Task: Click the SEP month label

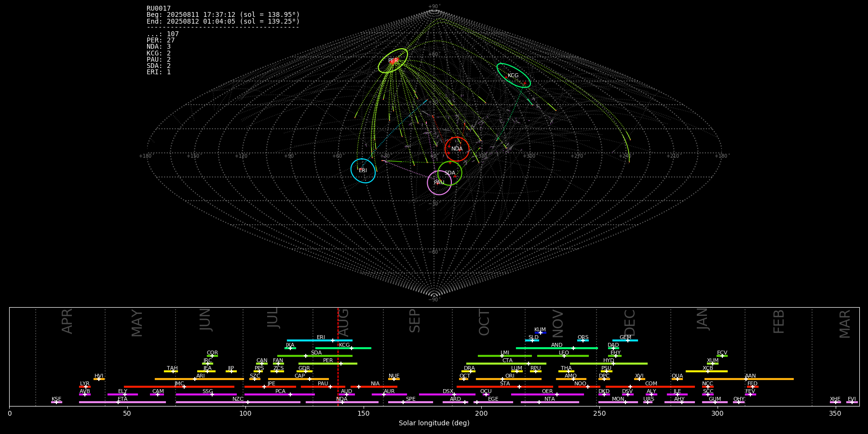Action: [415, 321]
